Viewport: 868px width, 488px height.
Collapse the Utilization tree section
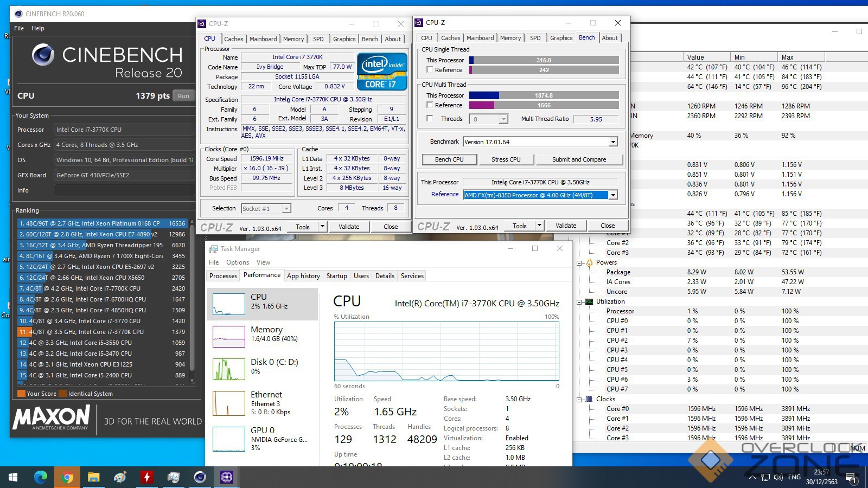tap(579, 302)
